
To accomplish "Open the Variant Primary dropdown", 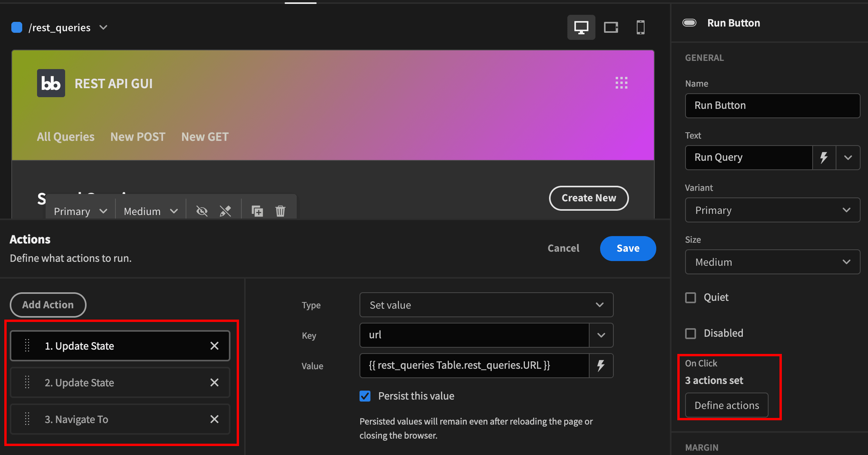I will click(x=772, y=210).
